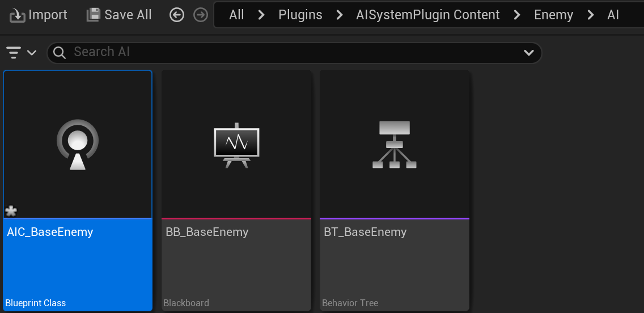Expand the saved searches chevron in search bar

click(528, 53)
